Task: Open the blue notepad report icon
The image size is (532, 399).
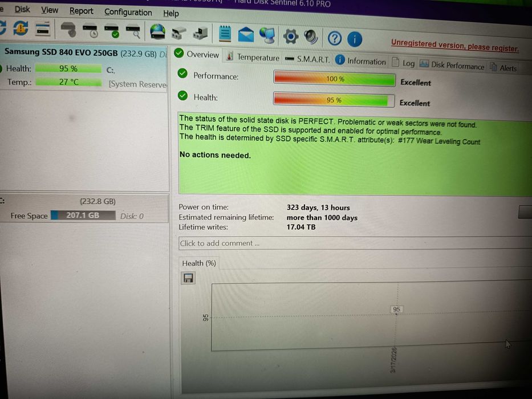Action: coord(225,34)
